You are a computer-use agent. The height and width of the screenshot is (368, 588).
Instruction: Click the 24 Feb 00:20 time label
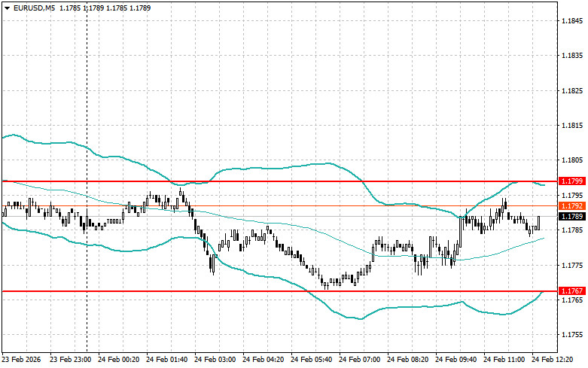118,360
